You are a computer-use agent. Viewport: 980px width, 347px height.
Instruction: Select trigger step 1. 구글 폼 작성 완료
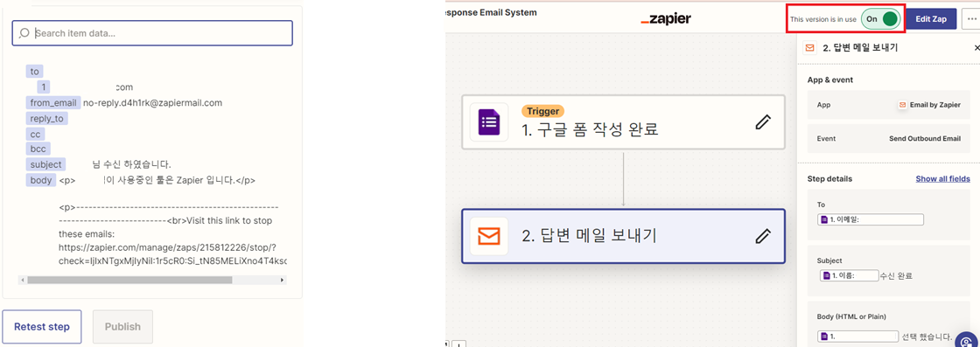(623, 121)
